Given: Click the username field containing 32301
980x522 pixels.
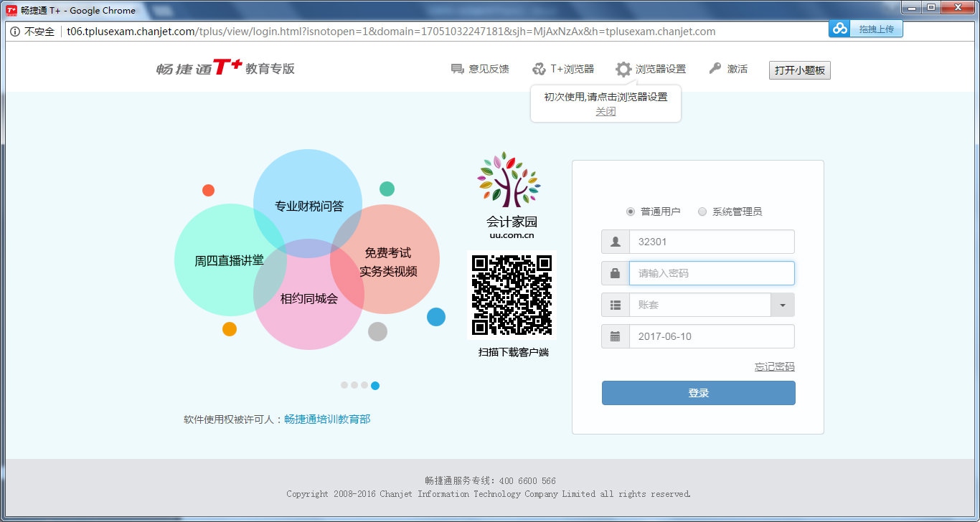Looking at the screenshot, I should pyautogui.click(x=712, y=242).
